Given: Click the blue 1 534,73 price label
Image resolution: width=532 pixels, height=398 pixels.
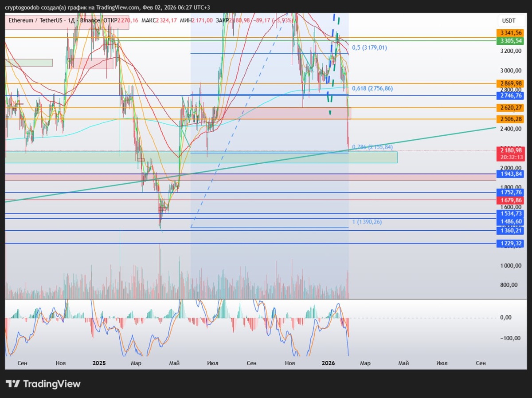Looking at the screenshot, I should click(x=511, y=213).
